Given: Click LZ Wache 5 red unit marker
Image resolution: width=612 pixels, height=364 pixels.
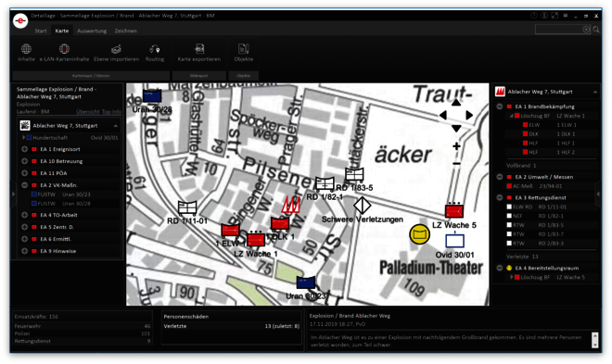Looking at the screenshot, I should tap(454, 210).
